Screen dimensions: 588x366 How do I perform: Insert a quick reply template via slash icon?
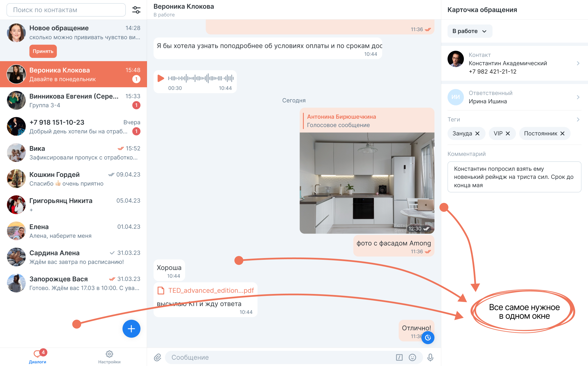pyautogui.click(x=400, y=357)
